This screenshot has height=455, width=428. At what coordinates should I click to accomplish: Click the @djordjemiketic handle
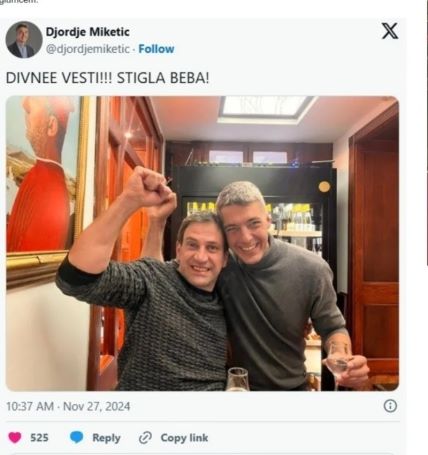coord(88,49)
